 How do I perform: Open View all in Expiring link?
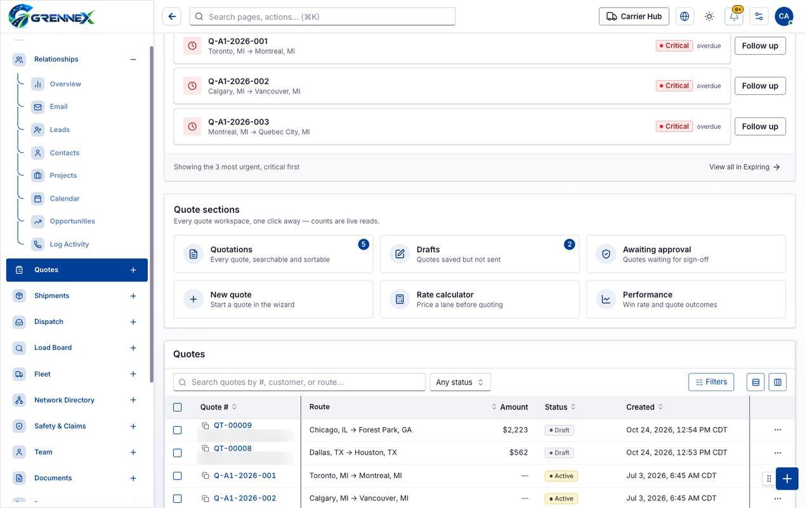click(x=745, y=167)
